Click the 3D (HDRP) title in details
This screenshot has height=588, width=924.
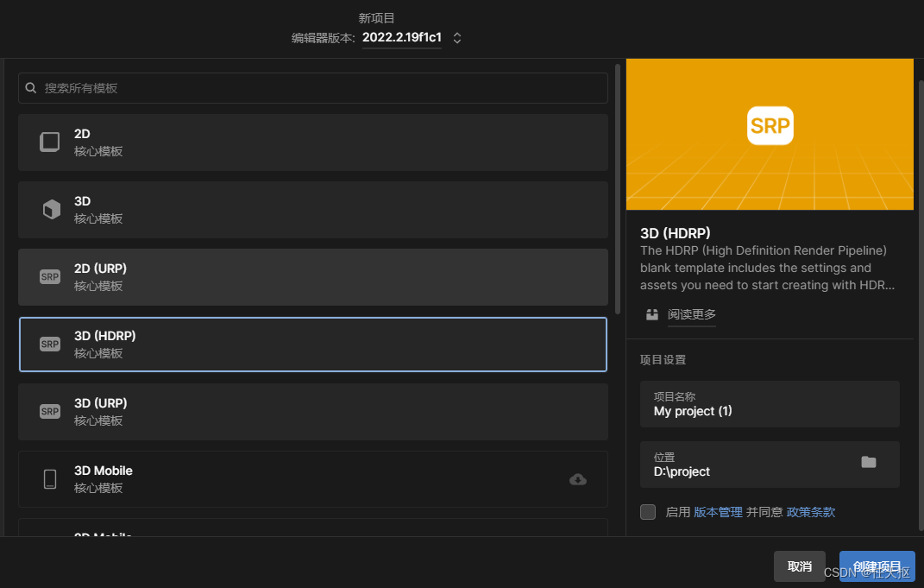676,233
